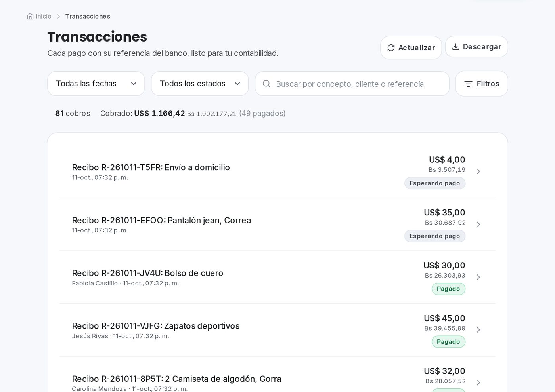Open chevron for Recibo R-261011-8P5T

478,382
